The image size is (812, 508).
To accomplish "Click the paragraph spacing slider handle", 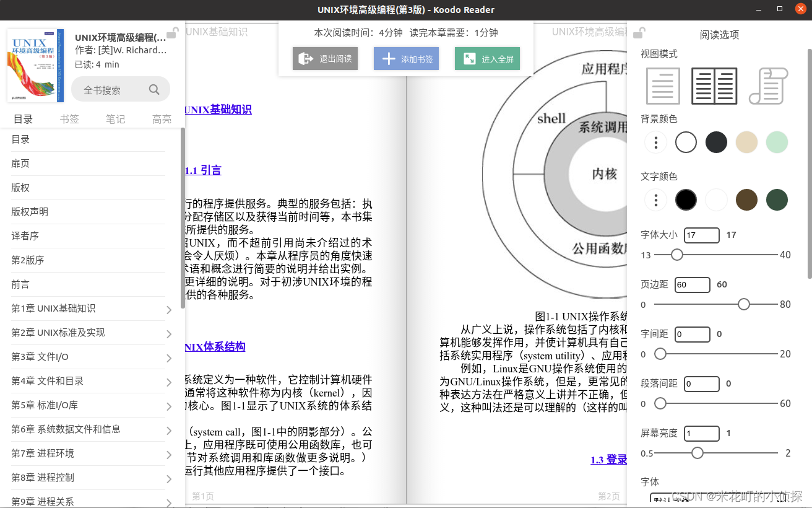I will [x=660, y=403].
